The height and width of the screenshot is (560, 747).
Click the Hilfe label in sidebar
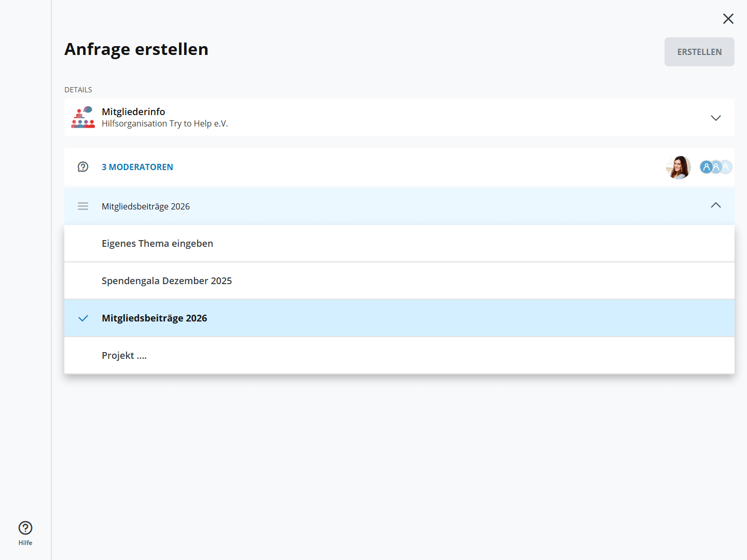[x=25, y=543]
